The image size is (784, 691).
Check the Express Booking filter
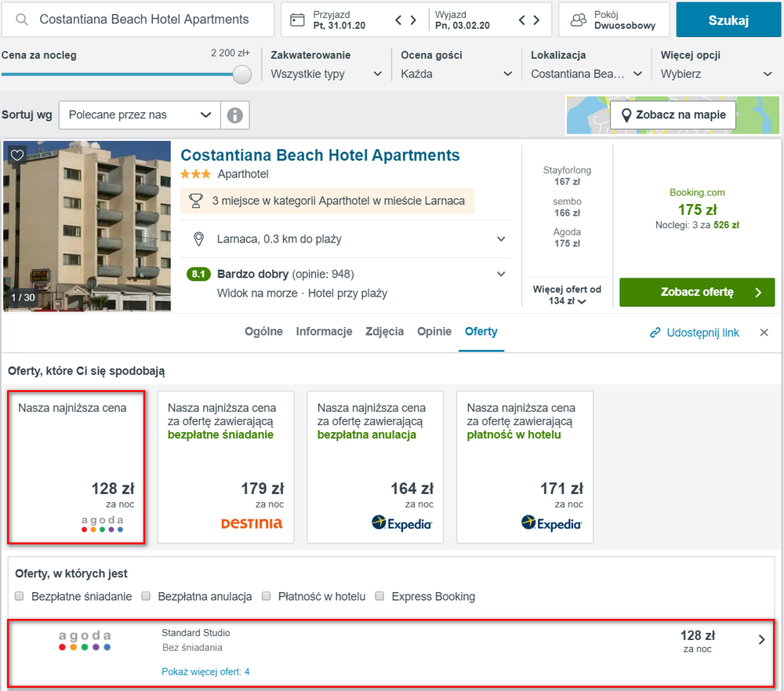pos(379,596)
